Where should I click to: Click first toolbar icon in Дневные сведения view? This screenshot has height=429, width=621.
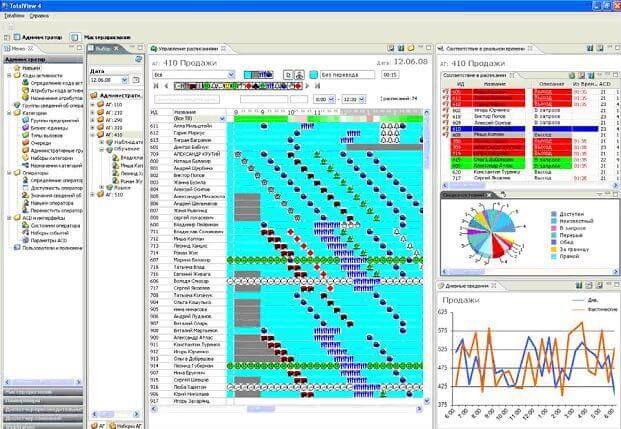pyautogui.click(x=579, y=285)
